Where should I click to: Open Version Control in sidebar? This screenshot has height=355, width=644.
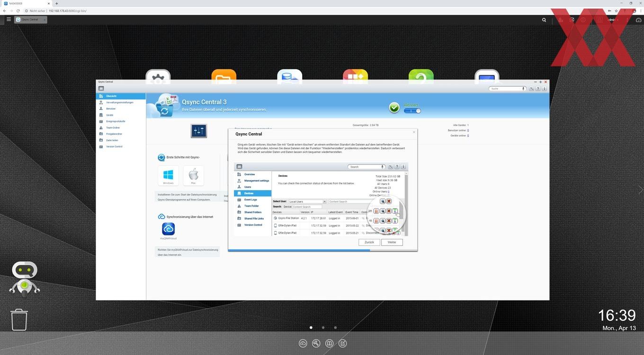(x=121, y=146)
